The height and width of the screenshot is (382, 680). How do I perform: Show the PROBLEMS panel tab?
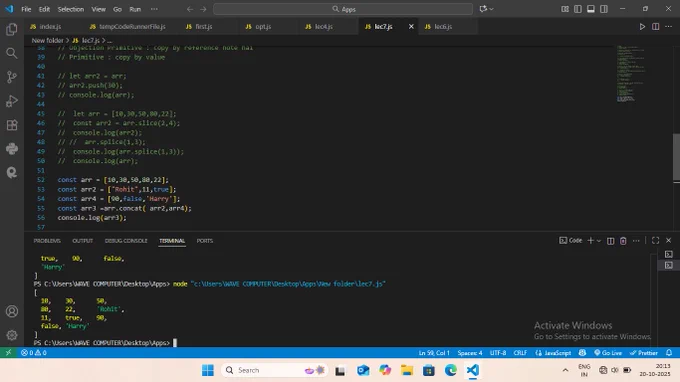coord(47,241)
